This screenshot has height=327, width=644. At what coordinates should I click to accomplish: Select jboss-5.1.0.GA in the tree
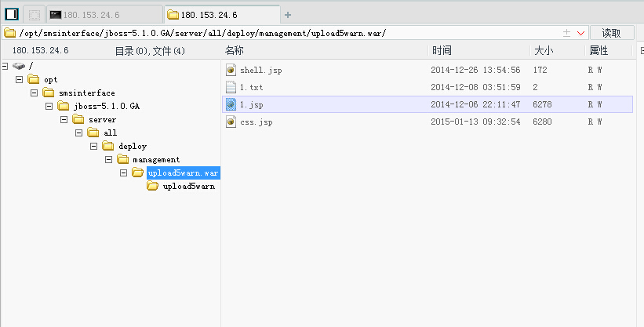(x=107, y=106)
